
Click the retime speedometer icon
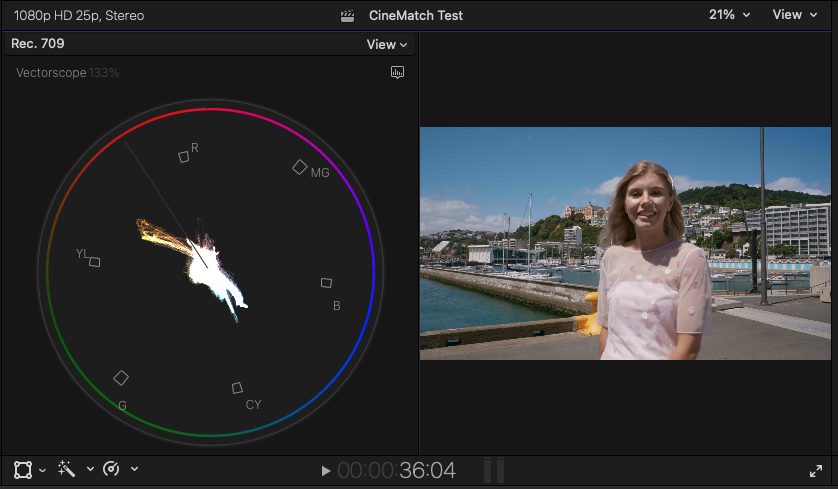pyautogui.click(x=111, y=469)
